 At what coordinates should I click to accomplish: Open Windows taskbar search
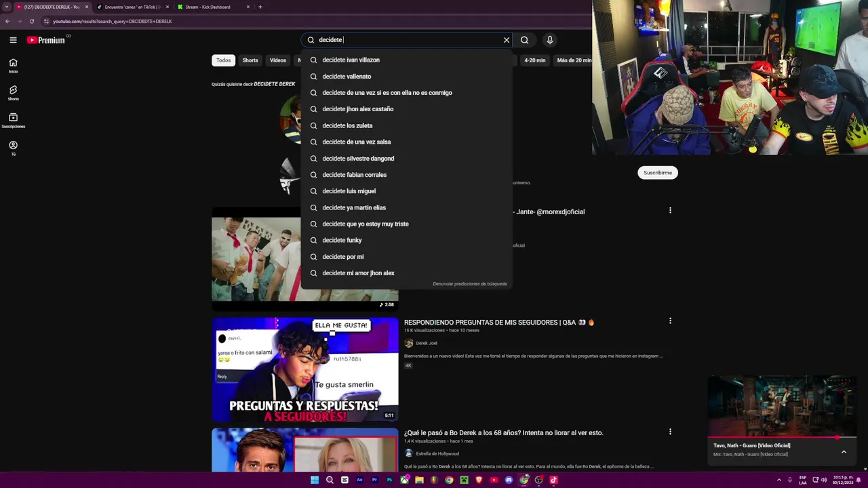click(330, 480)
